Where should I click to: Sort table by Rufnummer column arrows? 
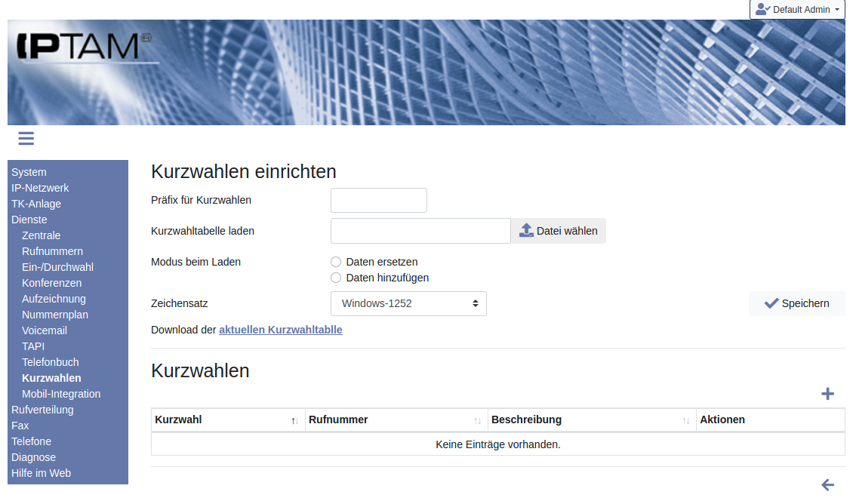(477, 420)
